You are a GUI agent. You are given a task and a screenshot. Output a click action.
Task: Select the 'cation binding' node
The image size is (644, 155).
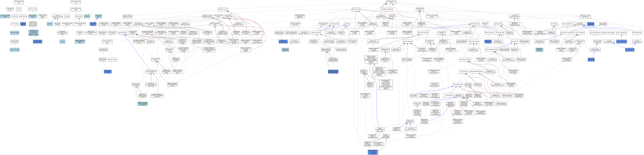pyautogui.click(x=15, y=24)
